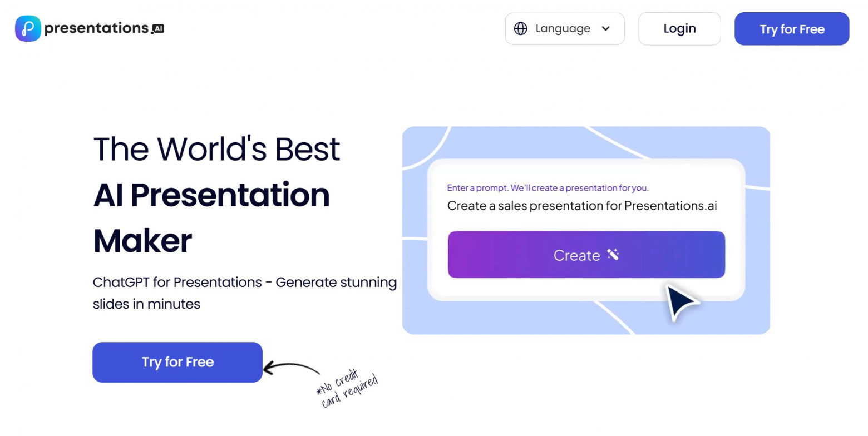Click the prompt text field in demo card
The width and height of the screenshot is (868, 436).
point(582,206)
